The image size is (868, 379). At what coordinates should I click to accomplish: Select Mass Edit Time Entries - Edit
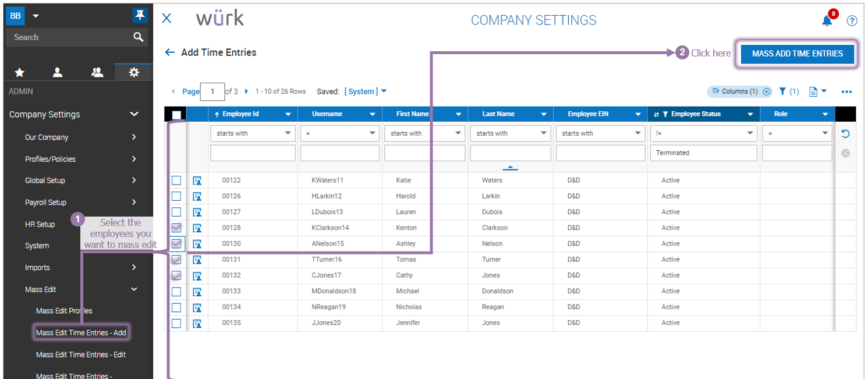pos(81,355)
